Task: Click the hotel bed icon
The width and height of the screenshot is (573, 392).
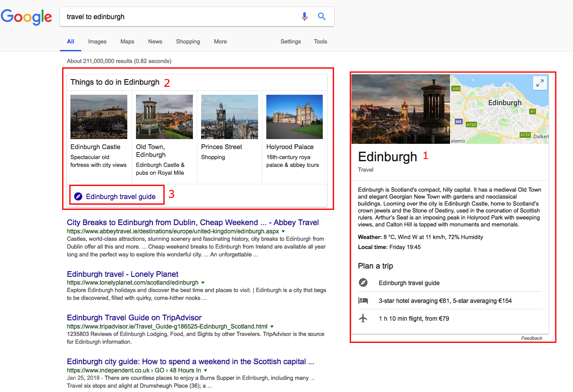Action: (x=363, y=300)
